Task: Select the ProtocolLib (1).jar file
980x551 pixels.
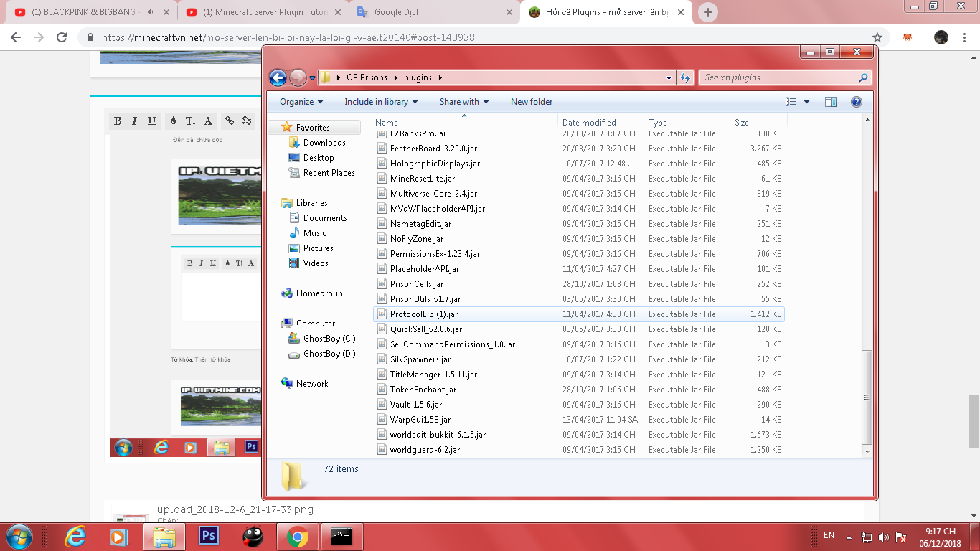Action: pos(423,314)
